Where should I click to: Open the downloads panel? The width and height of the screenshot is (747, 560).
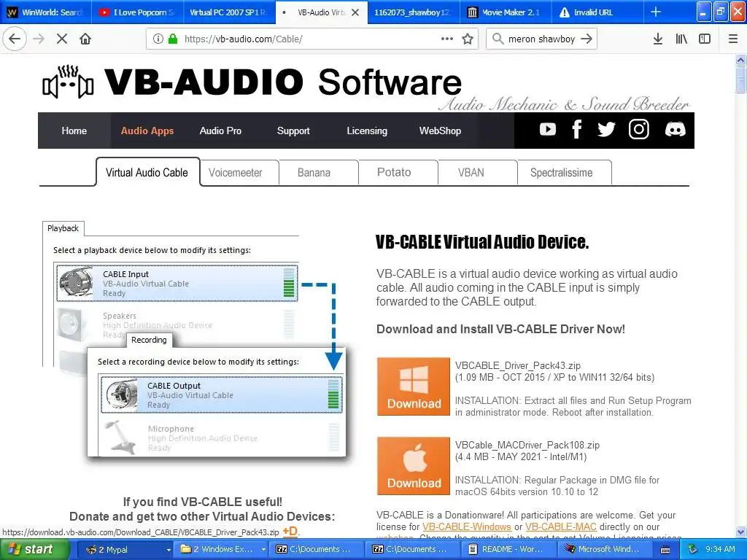[658, 39]
